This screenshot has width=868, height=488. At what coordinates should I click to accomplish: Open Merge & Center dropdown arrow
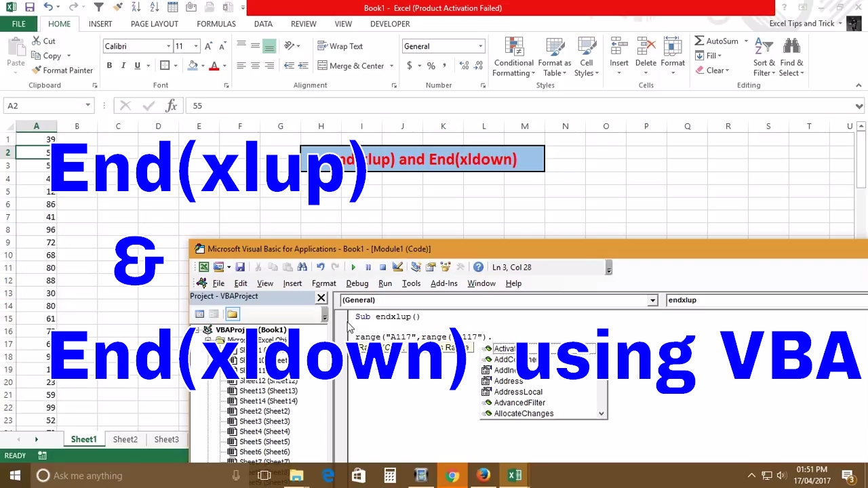(x=391, y=66)
